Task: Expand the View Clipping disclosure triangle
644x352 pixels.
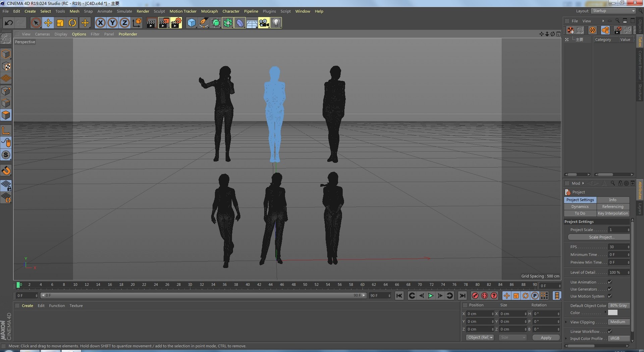Action: point(566,322)
